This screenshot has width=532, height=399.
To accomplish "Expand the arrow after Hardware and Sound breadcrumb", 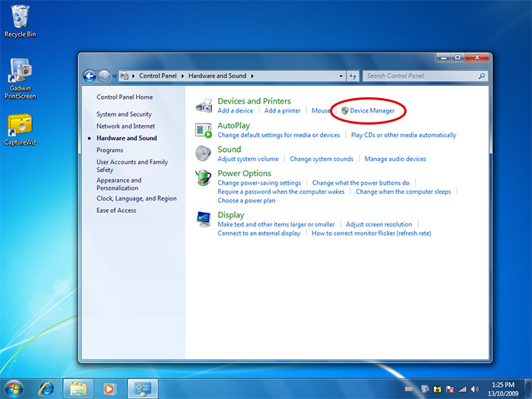I will [252, 76].
